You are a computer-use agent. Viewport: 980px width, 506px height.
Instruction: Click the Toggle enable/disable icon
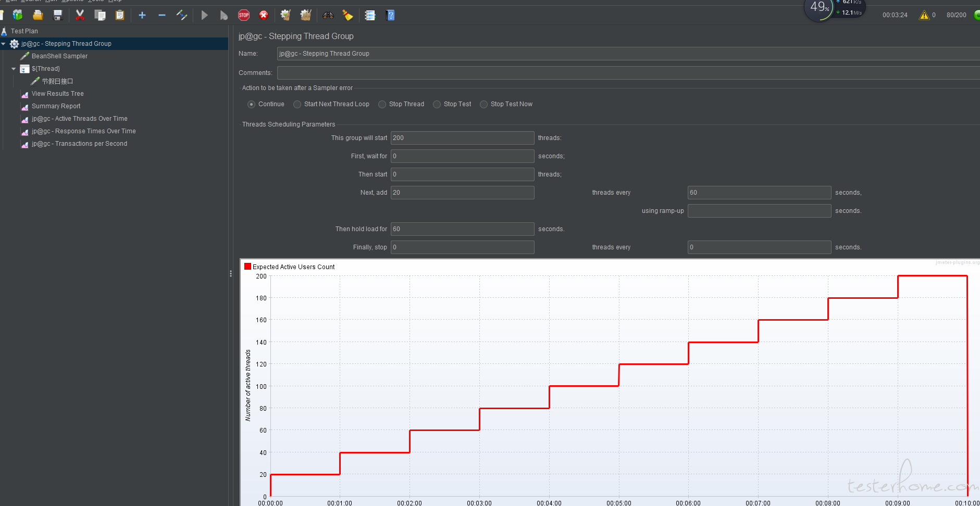[x=182, y=15]
